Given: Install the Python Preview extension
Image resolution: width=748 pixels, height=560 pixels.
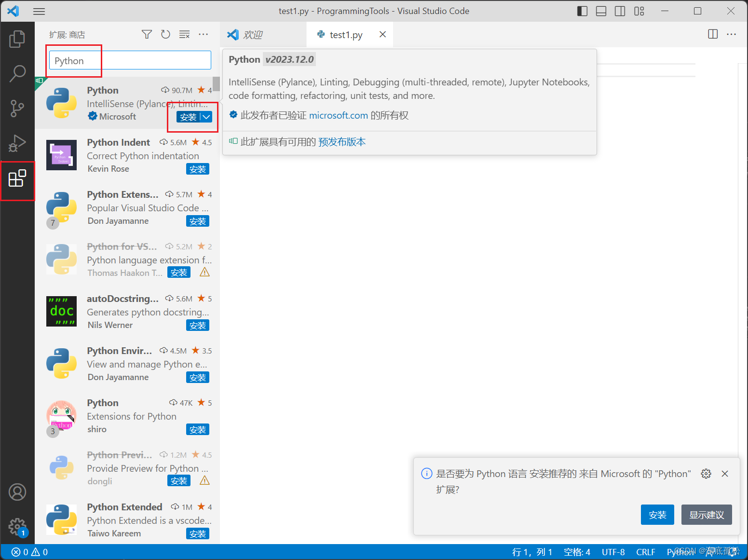Looking at the screenshot, I should pyautogui.click(x=179, y=481).
